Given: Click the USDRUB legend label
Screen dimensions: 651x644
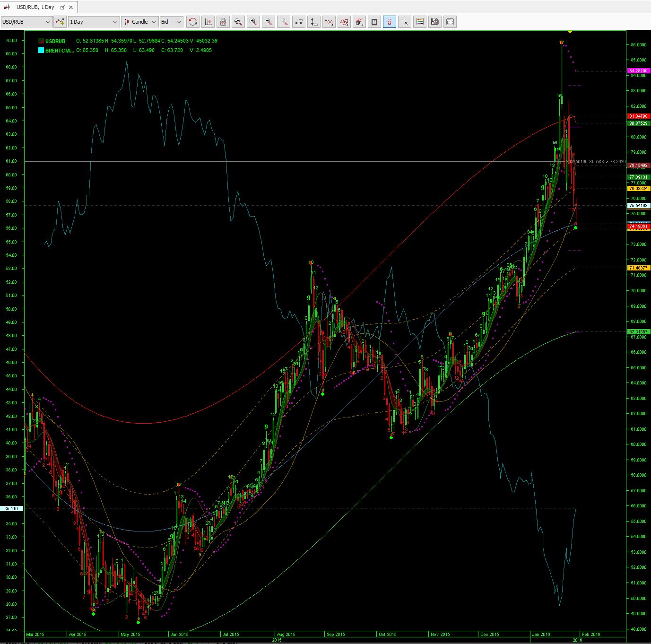Looking at the screenshot, I should pyautogui.click(x=55, y=41).
